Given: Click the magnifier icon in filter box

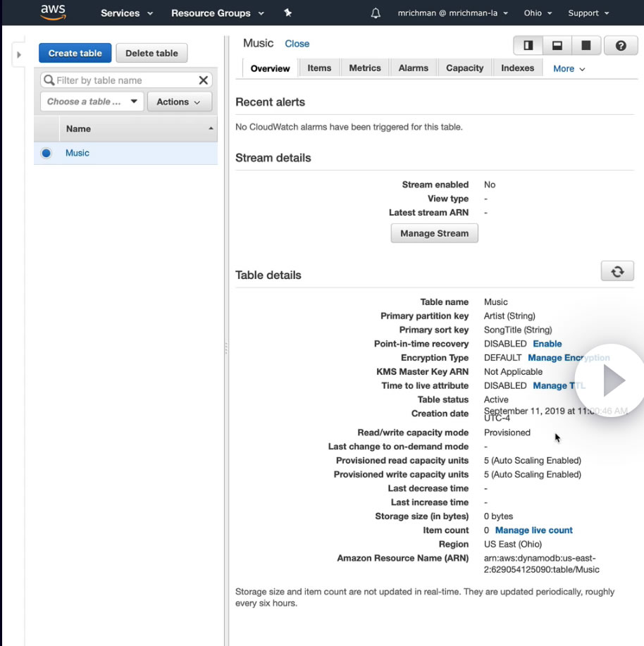Looking at the screenshot, I should (x=49, y=80).
